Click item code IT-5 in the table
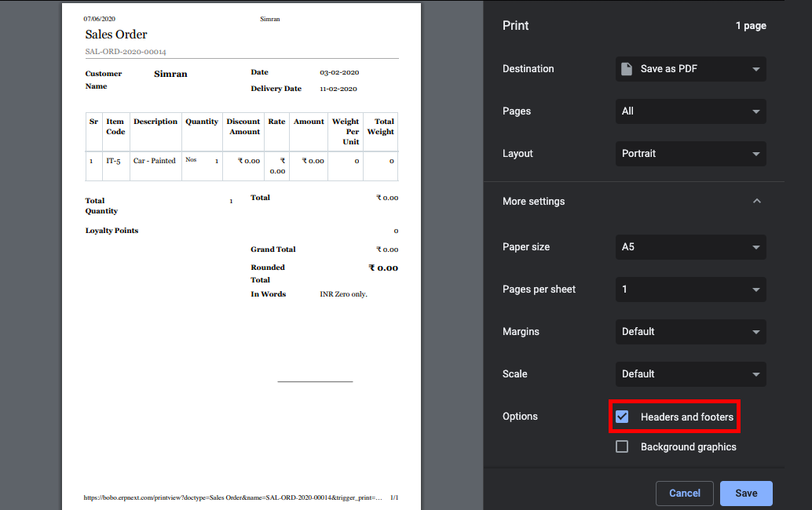 (x=113, y=161)
